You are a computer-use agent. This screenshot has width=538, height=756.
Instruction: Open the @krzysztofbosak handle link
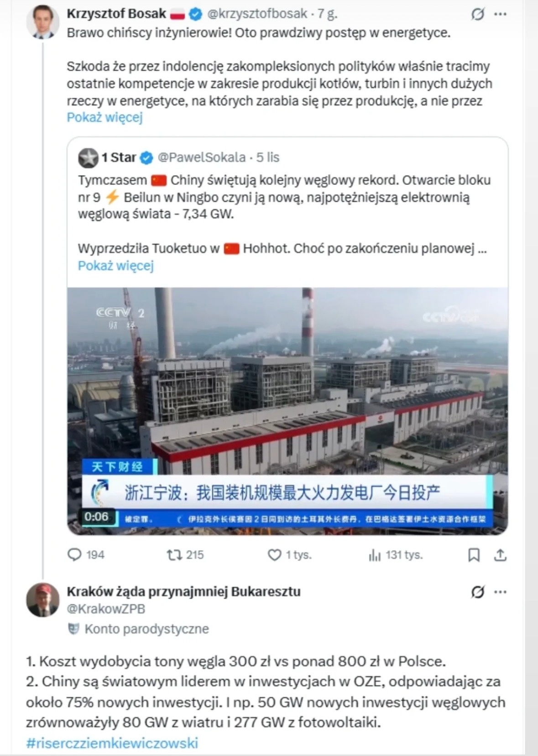[257, 14]
